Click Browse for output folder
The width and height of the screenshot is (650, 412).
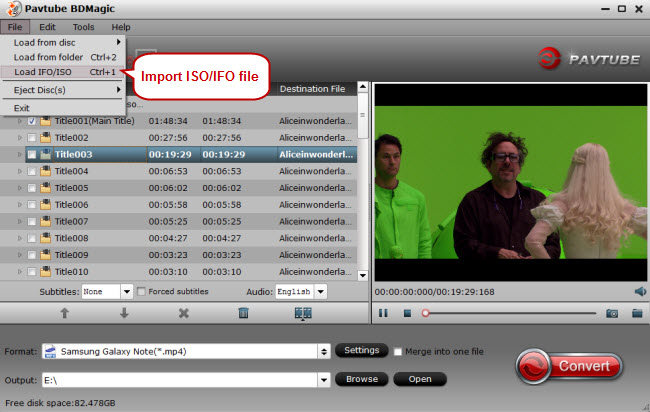pos(361,379)
